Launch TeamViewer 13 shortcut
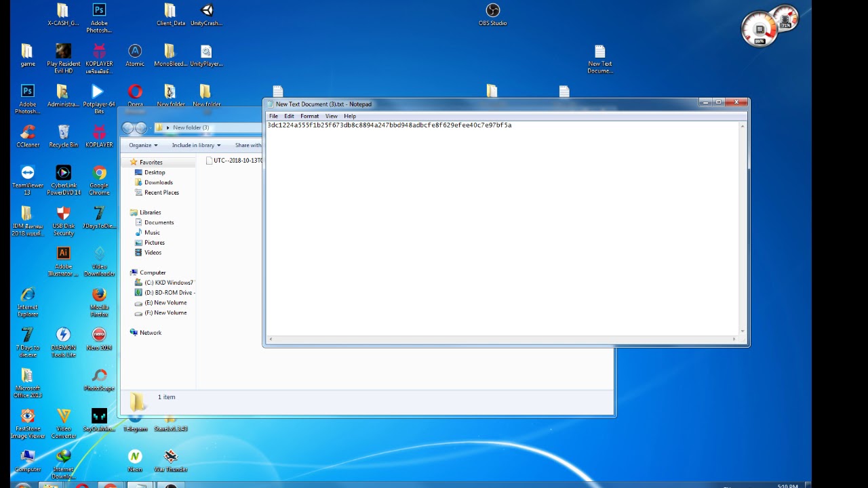Screen dimensions: 868x488 27,180
